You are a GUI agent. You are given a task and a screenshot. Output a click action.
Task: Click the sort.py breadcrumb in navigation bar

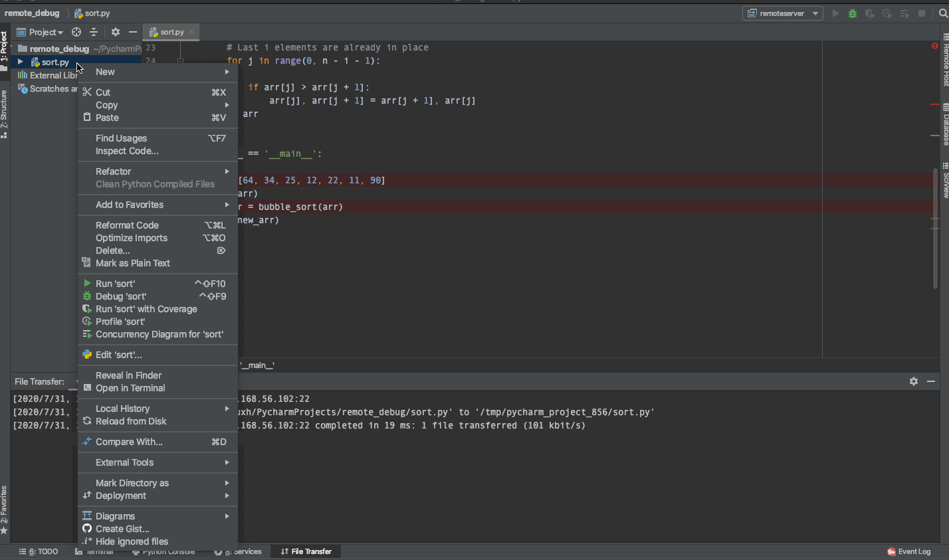point(92,13)
